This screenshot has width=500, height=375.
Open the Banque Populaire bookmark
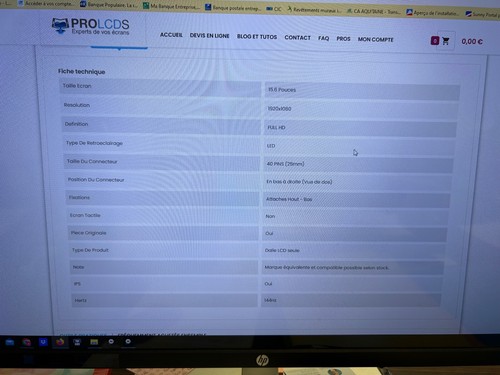pos(109,5)
